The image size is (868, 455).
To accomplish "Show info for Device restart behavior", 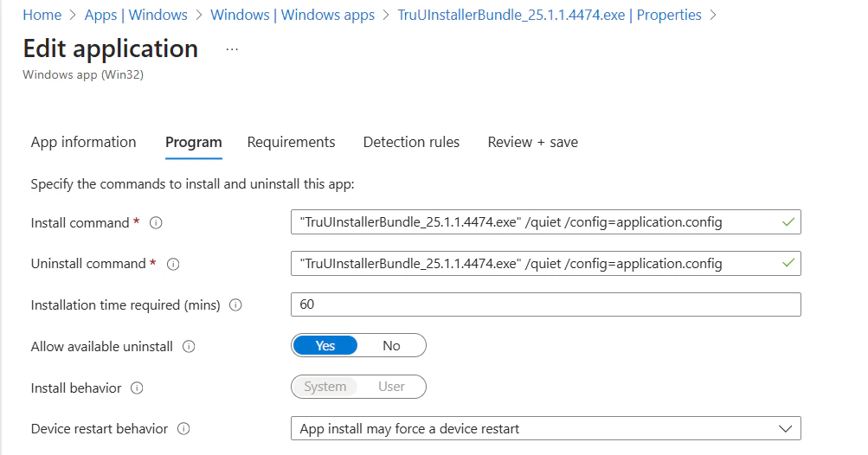I will click(183, 429).
